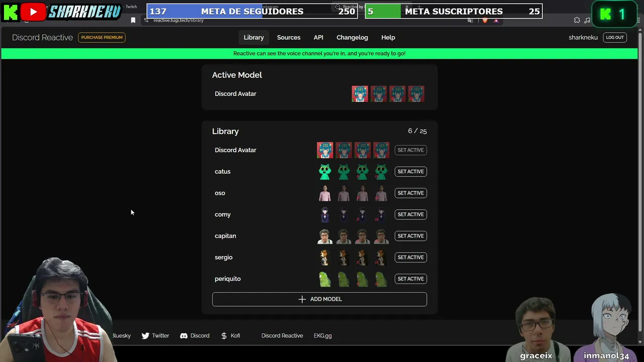Click the 'sergio' model name
The height and width of the screenshot is (362, 644).
coord(223,257)
